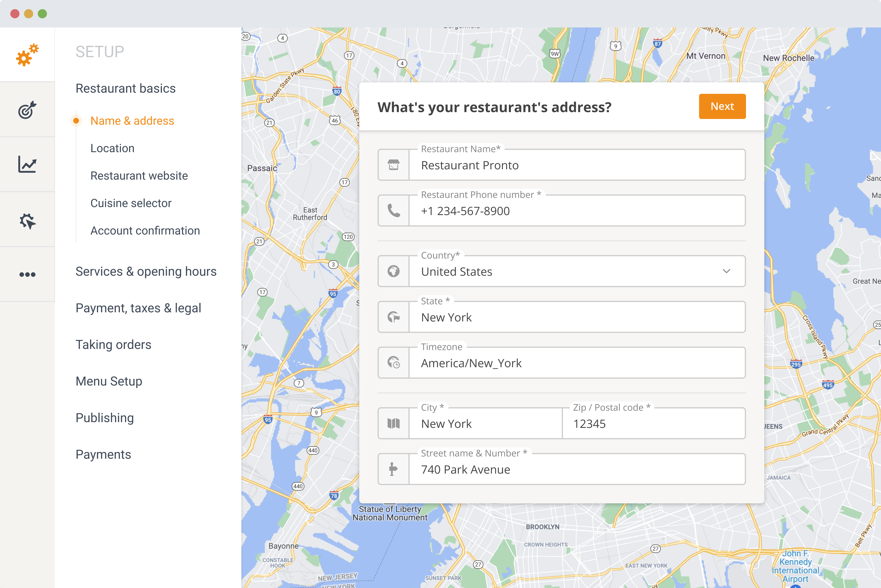
Task: Select Name & address menu item
Action: pos(132,121)
